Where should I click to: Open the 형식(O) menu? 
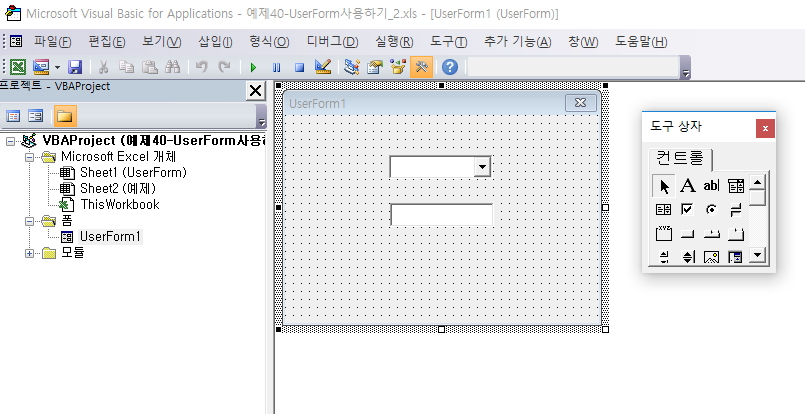(269, 42)
